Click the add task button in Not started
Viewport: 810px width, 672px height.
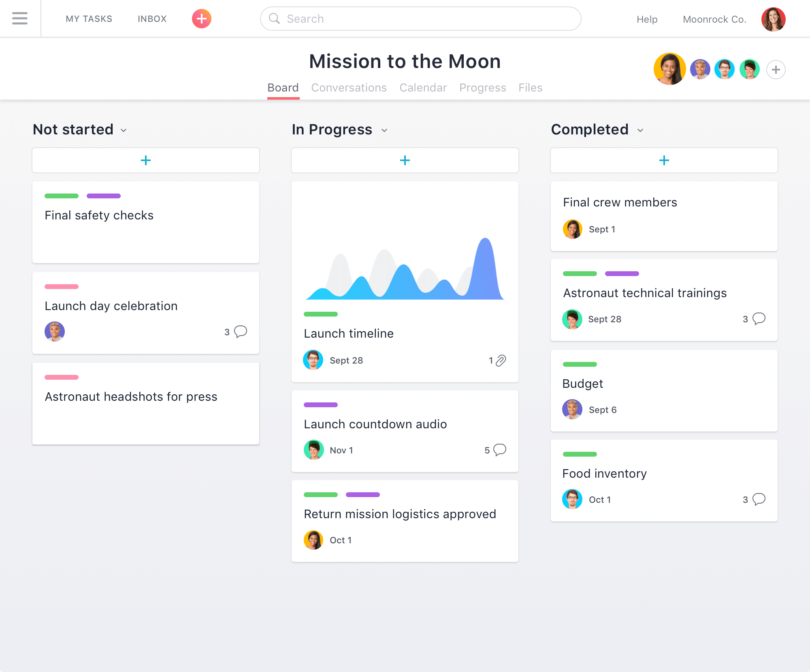pos(145,160)
